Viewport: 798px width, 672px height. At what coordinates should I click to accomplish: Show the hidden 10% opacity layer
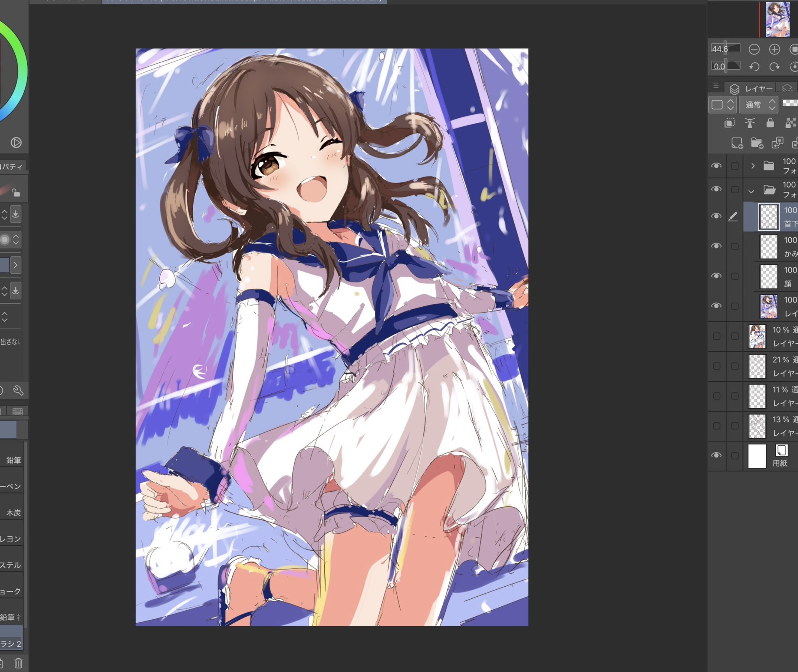click(716, 336)
